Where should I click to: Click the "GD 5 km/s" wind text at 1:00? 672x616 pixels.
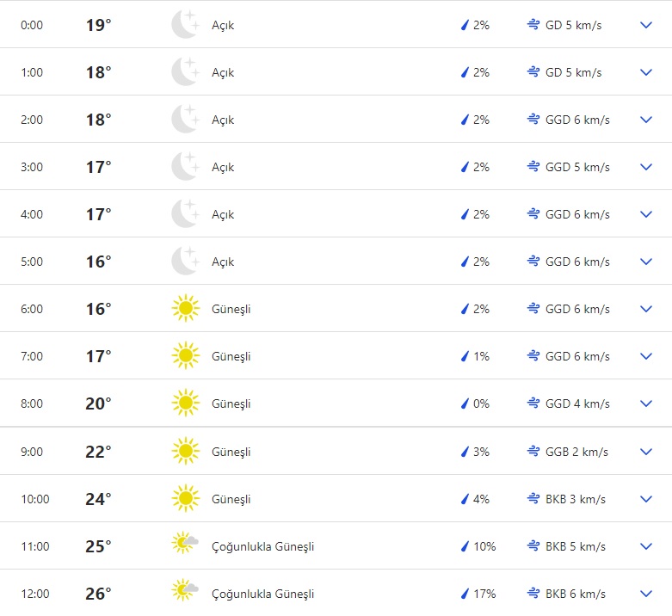(573, 72)
